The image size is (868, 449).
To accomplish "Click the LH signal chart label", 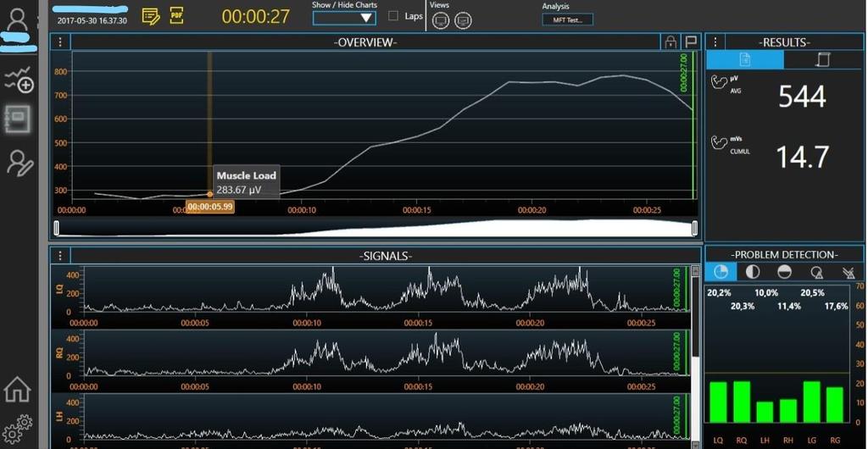I will 59,416.
